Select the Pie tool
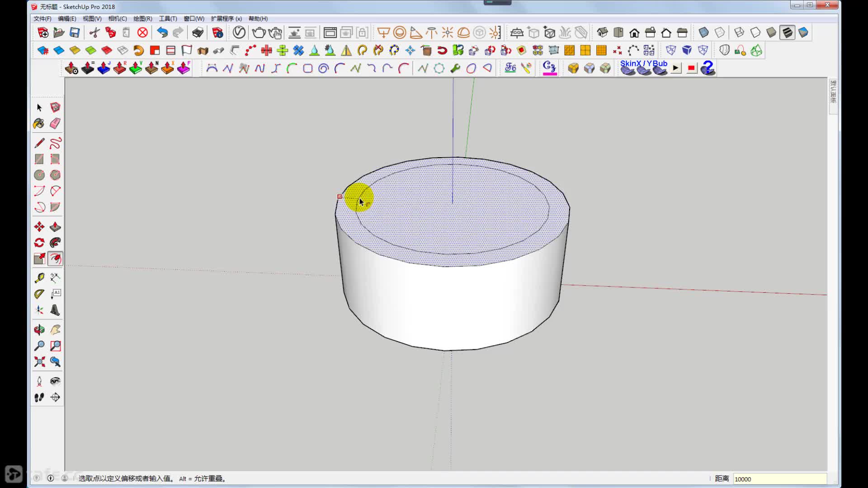The height and width of the screenshot is (488, 868). 55,207
